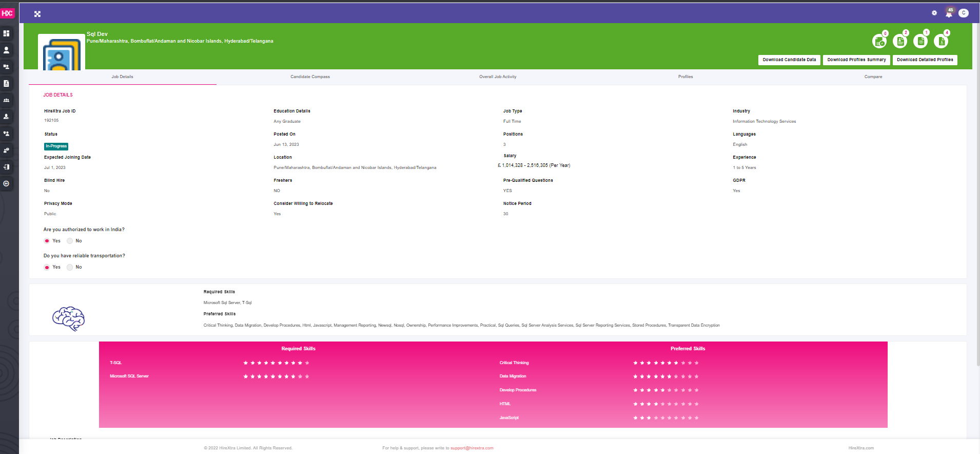Click the experience value 1 to 5 Years
Image resolution: width=980 pixels, height=454 pixels.
(744, 168)
